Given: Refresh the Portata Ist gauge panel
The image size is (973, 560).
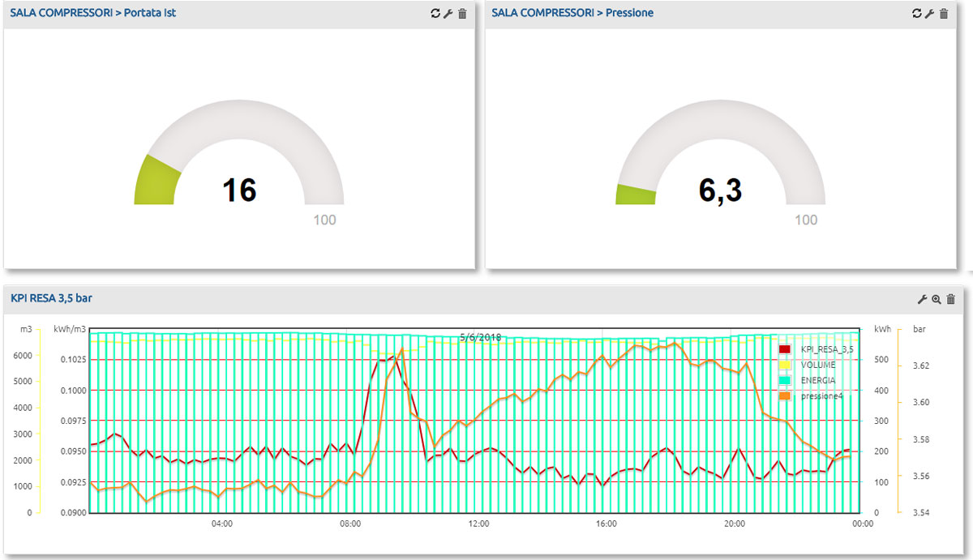Looking at the screenshot, I should coord(435,14).
